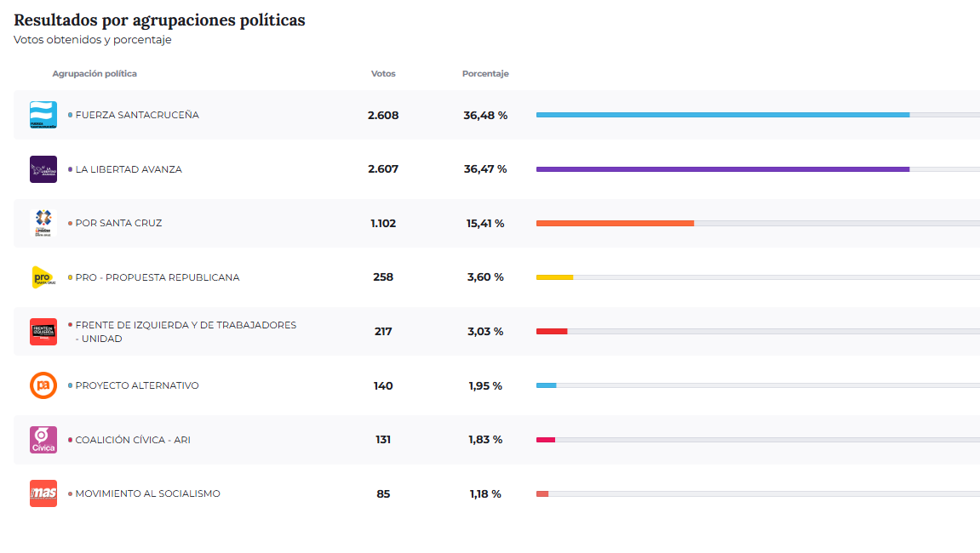This screenshot has width=980, height=553.
Task: Open the Agrupación política column header
Action: pyautogui.click(x=95, y=73)
